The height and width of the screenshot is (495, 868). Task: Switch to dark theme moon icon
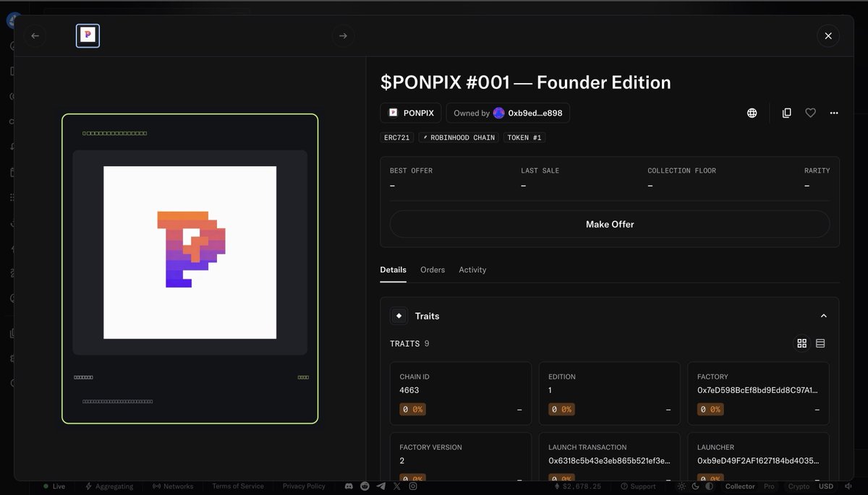[x=695, y=486]
